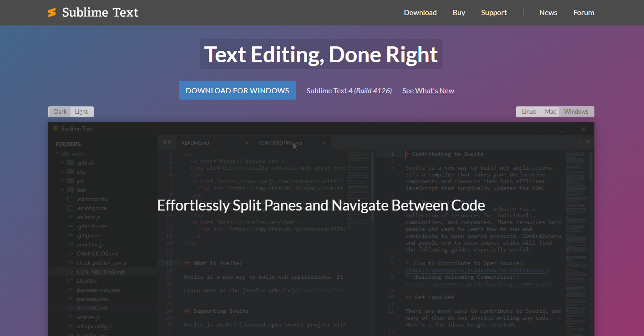Switch to the README.md tab

coord(196,143)
